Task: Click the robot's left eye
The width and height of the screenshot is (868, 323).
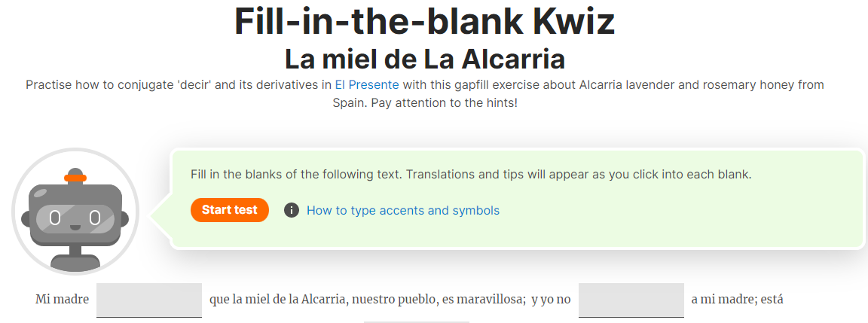Action: coord(55,218)
